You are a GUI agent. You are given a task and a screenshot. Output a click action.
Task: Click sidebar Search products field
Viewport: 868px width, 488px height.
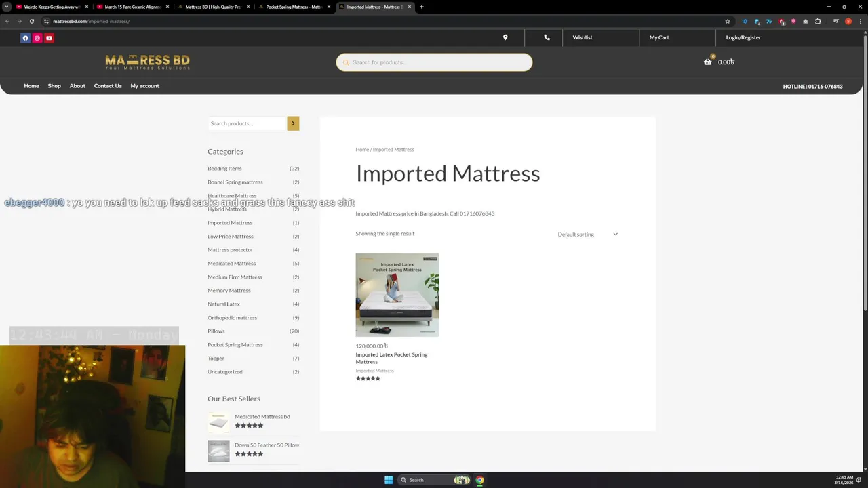(247, 123)
